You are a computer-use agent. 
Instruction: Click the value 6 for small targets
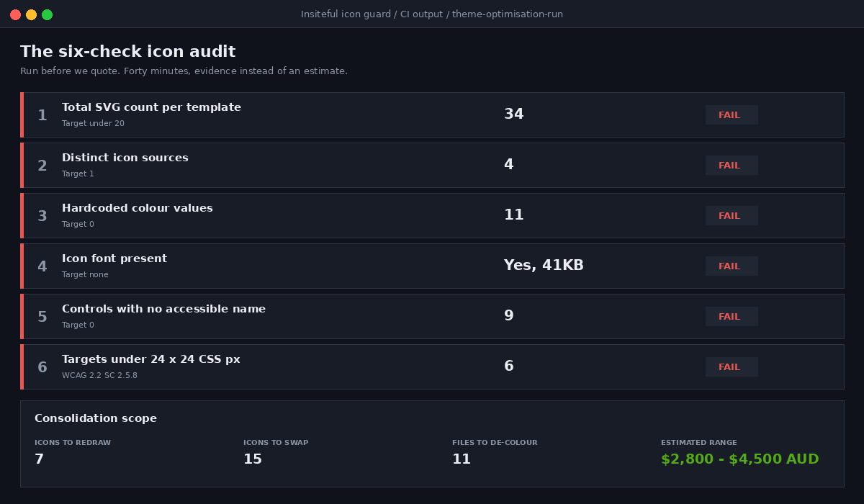click(508, 366)
